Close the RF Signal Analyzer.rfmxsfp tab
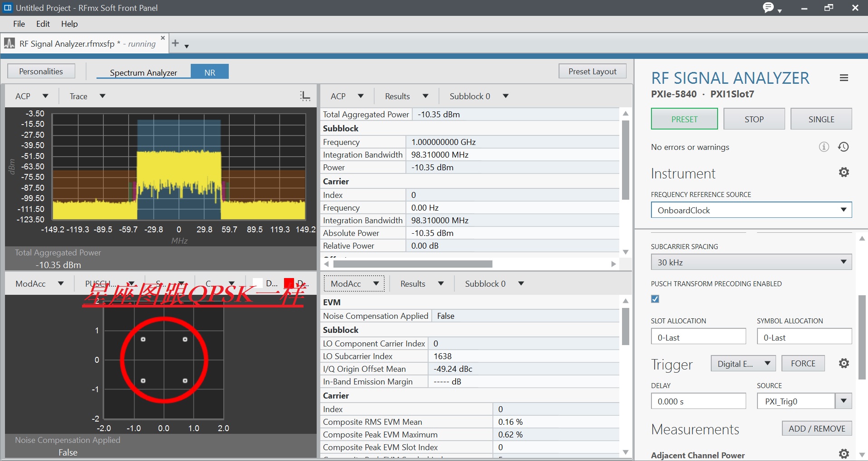Viewport: 868px width, 461px height. click(x=163, y=38)
